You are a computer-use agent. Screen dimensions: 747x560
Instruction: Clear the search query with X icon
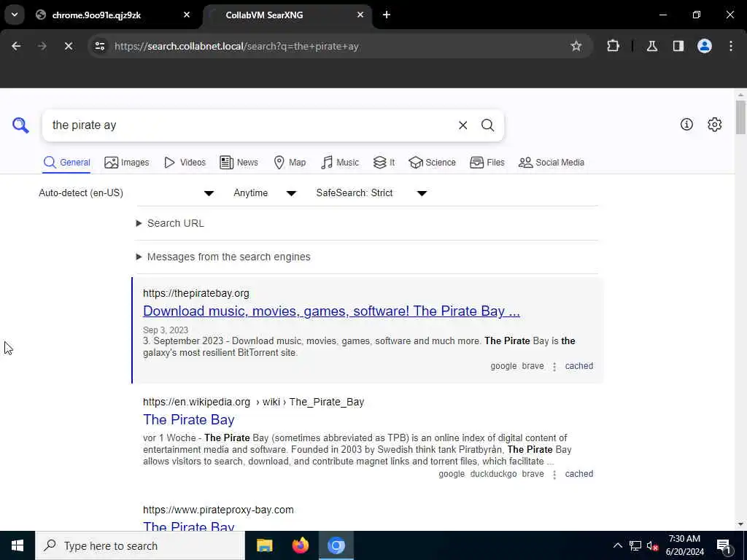(x=462, y=125)
